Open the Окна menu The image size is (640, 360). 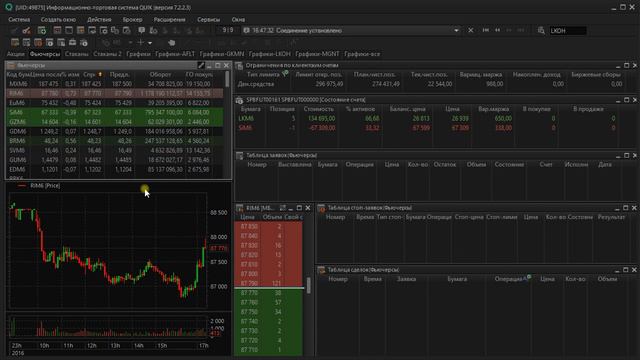click(x=238, y=20)
